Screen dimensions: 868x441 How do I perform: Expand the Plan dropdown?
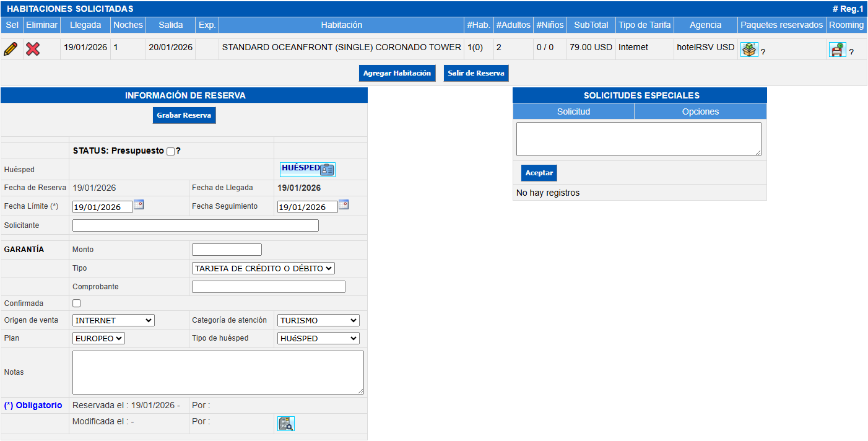(x=98, y=338)
